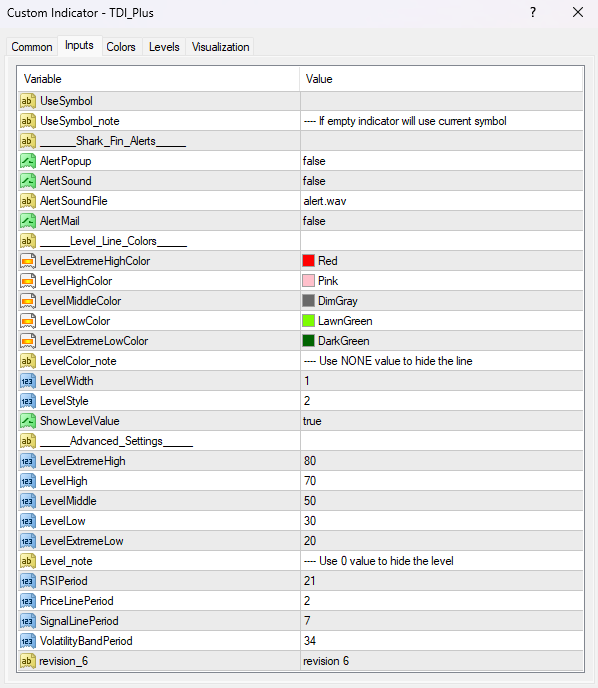Viewport: 598px width, 688px height.
Task: Open the LevelExtremeLowColor DarkGreen value
Action: [x=442, y=341]
